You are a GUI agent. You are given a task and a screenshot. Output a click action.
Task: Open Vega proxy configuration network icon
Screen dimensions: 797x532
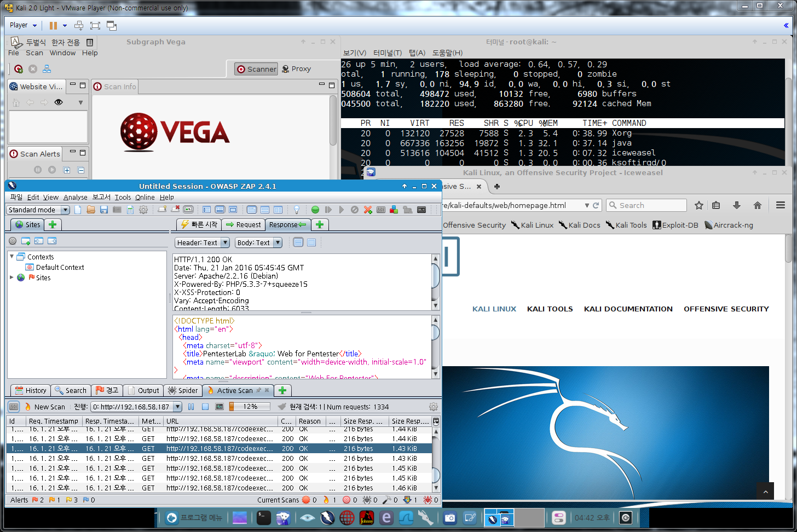[x=47, y=69]
